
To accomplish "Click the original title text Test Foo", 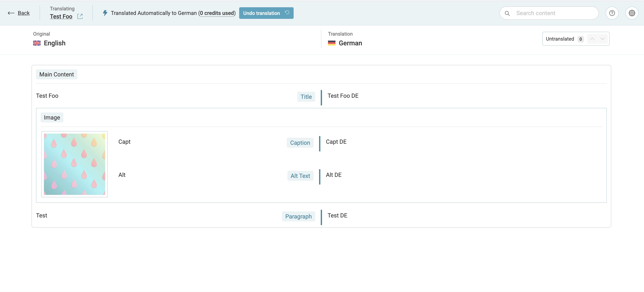I will 47,96.
